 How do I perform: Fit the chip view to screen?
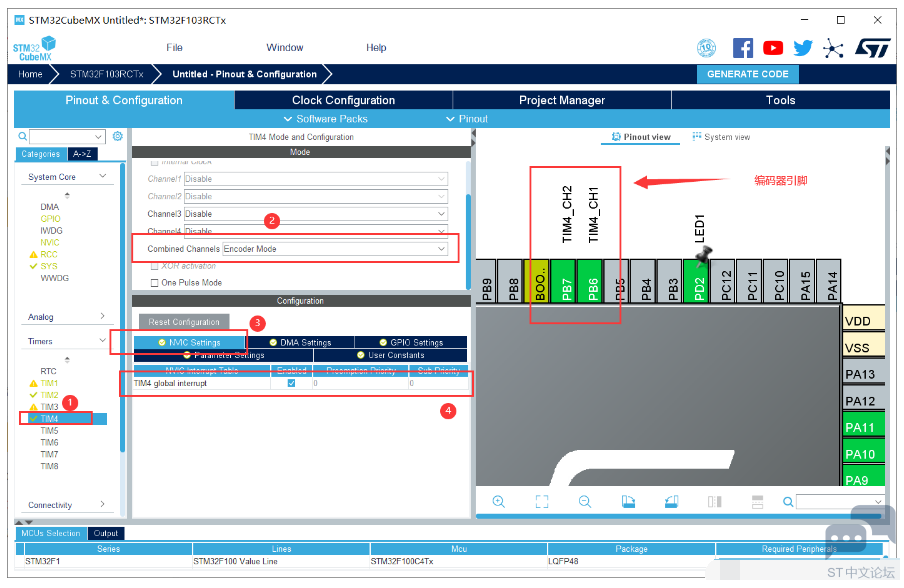(x=541, y=502)
